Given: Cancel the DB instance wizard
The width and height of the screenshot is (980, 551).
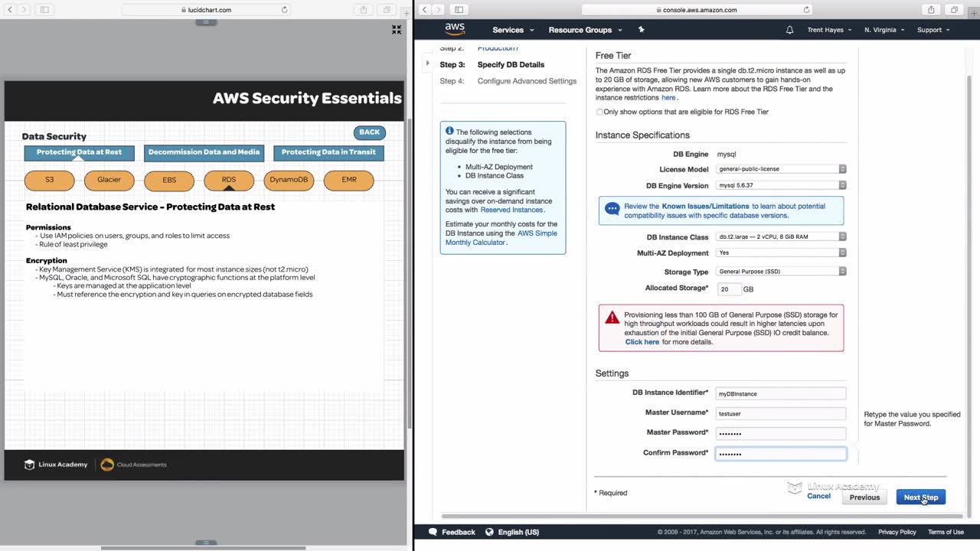Looking at the screenshot, I should point(818,497).
